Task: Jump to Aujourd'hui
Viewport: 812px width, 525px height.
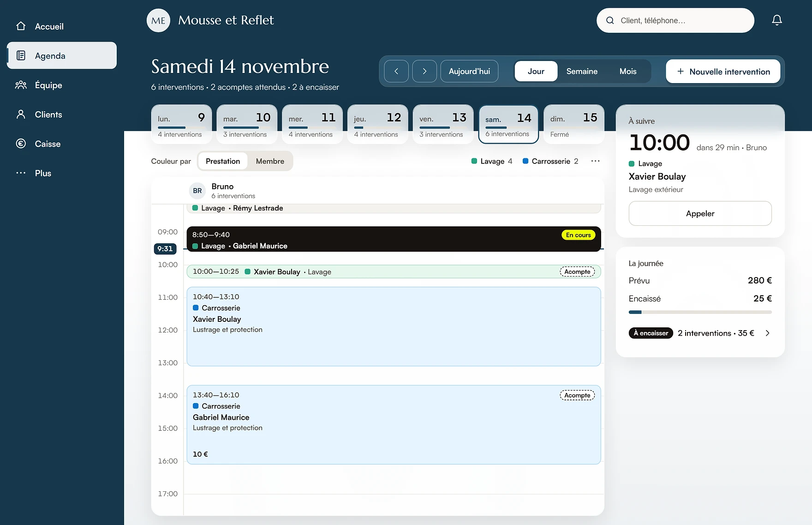Action: click(x=469, y=71)
